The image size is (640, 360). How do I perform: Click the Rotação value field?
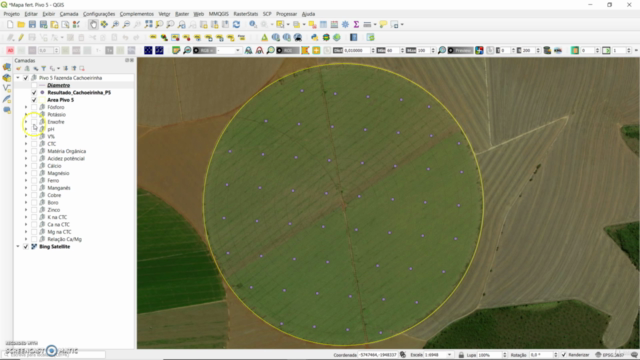[x=540, y=355]
